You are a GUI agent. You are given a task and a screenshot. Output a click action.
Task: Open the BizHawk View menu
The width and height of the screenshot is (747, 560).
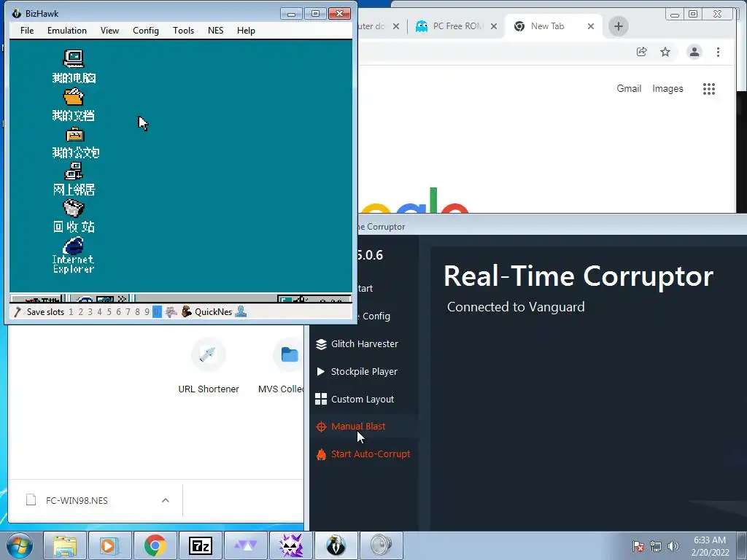109,31
